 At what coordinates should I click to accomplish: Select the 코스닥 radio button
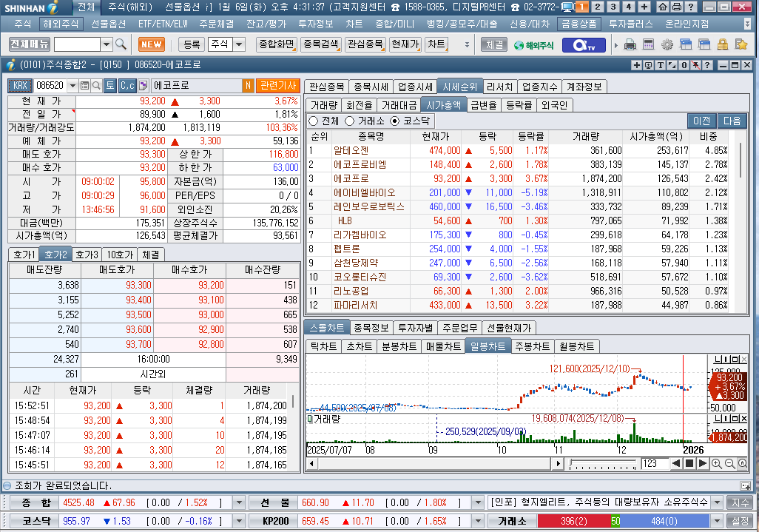[x=395, y=121]
